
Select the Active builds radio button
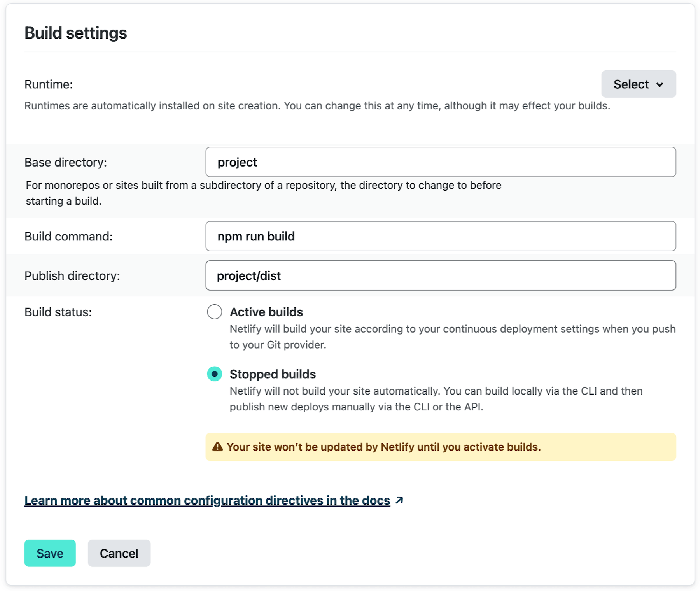214,312
